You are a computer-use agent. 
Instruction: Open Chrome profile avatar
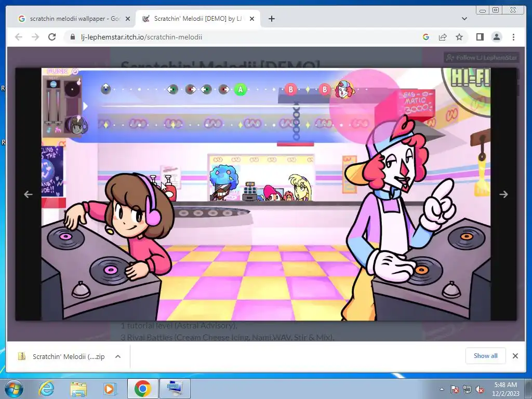coord(497,37)
